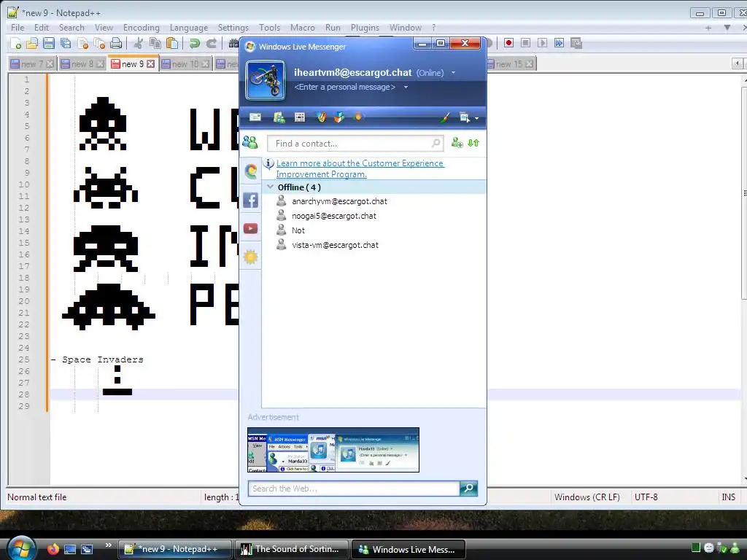Click the motorbike display picture in Messenger

click(266, 80)
